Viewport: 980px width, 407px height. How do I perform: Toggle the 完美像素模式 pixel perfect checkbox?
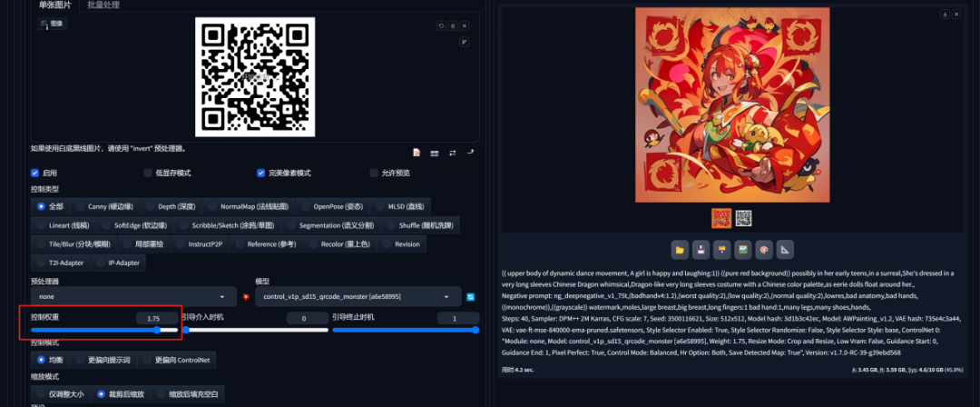pyautogui.click(x=261, y=173)
